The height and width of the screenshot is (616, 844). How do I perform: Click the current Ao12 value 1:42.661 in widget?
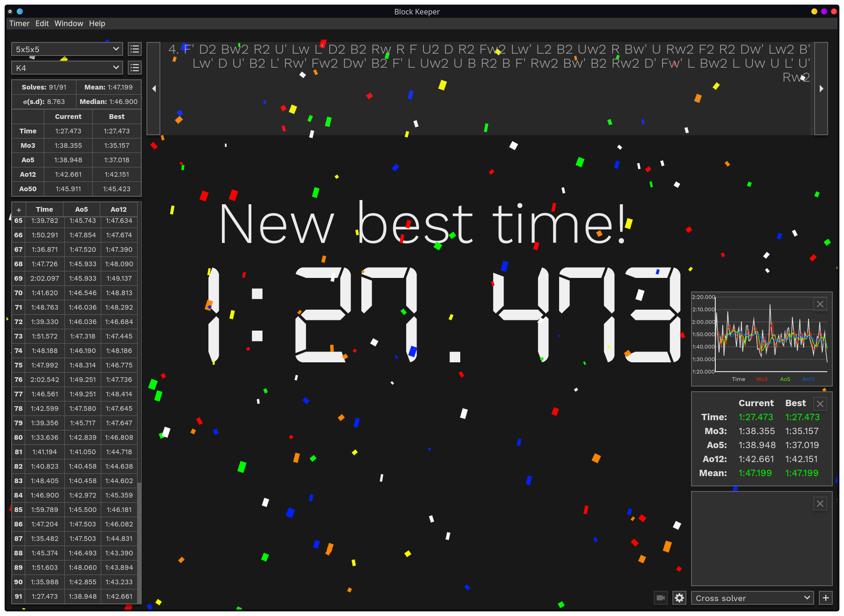click(756, 459)
